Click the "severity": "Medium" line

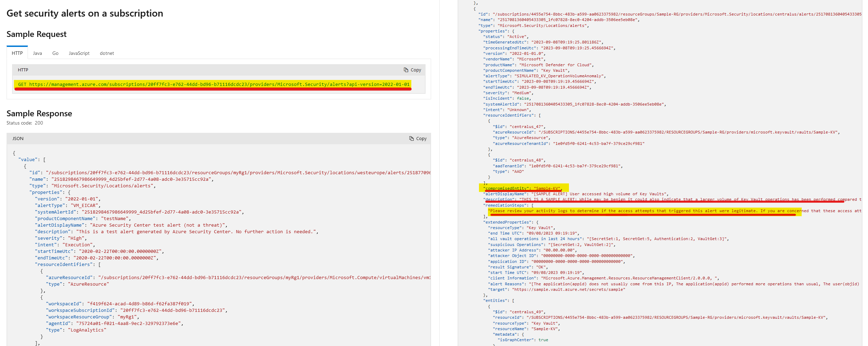point(508,93)
